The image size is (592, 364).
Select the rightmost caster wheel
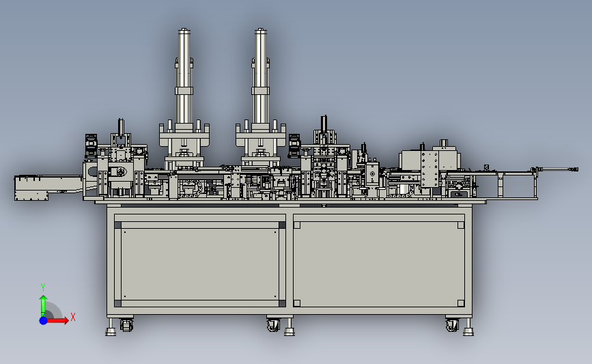click(452, 325)
